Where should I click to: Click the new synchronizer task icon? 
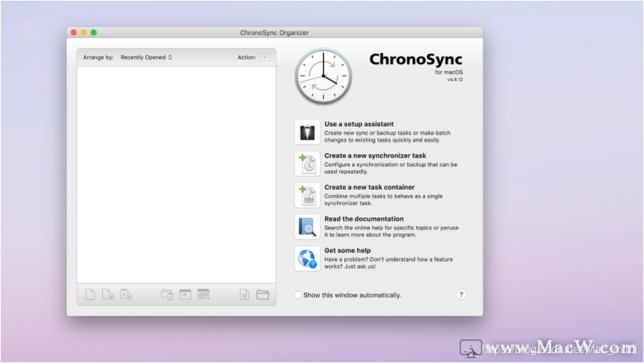pos(307,164)
